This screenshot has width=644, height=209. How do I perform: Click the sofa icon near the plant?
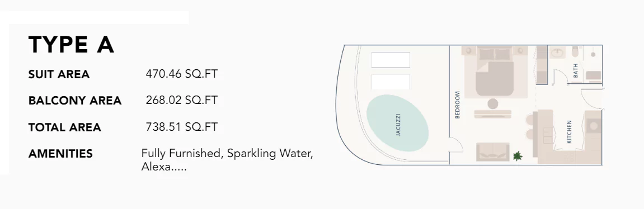coord(493,152)
